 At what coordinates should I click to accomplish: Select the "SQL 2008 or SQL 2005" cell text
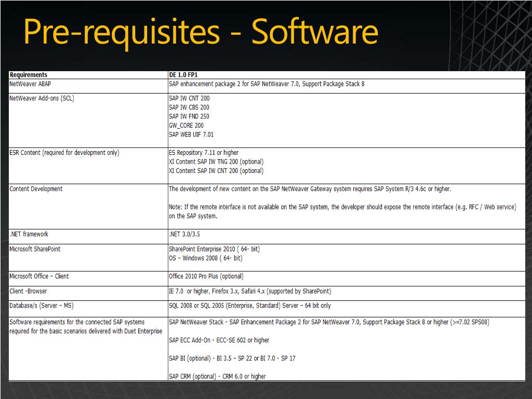250,305
